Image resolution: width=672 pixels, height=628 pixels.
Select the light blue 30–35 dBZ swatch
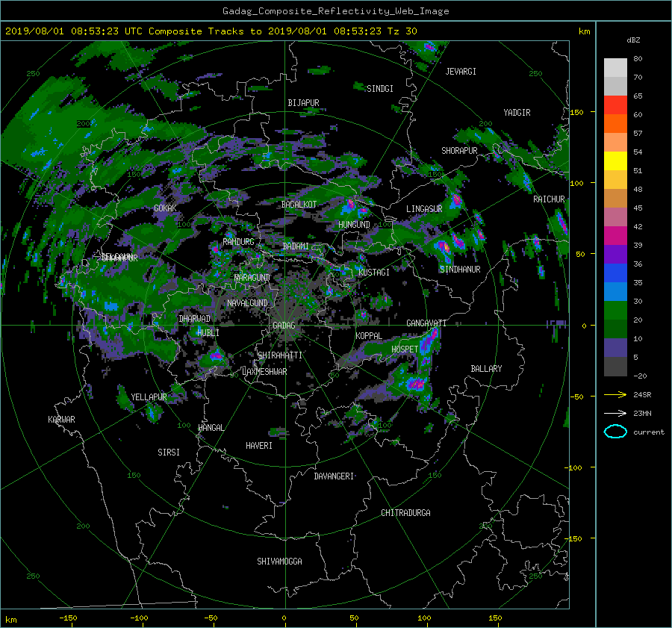click(x=615, y=292)
